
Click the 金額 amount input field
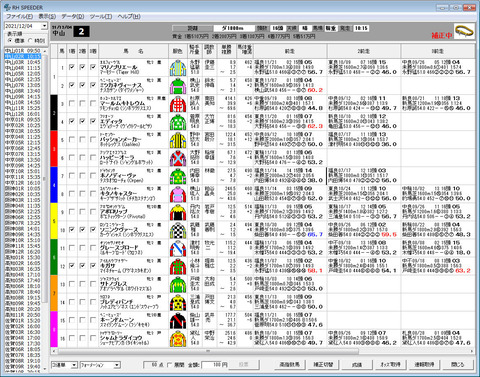tap(215, 365)
